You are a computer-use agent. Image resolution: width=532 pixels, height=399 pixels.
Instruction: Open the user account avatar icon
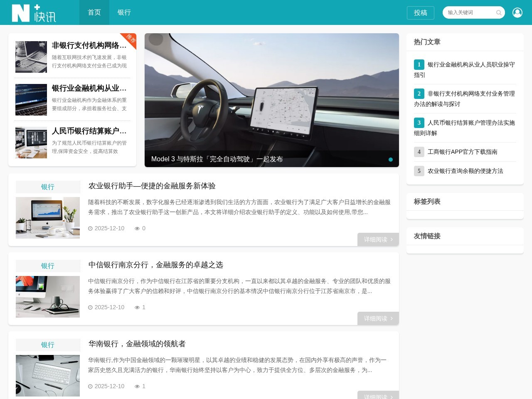517,12
